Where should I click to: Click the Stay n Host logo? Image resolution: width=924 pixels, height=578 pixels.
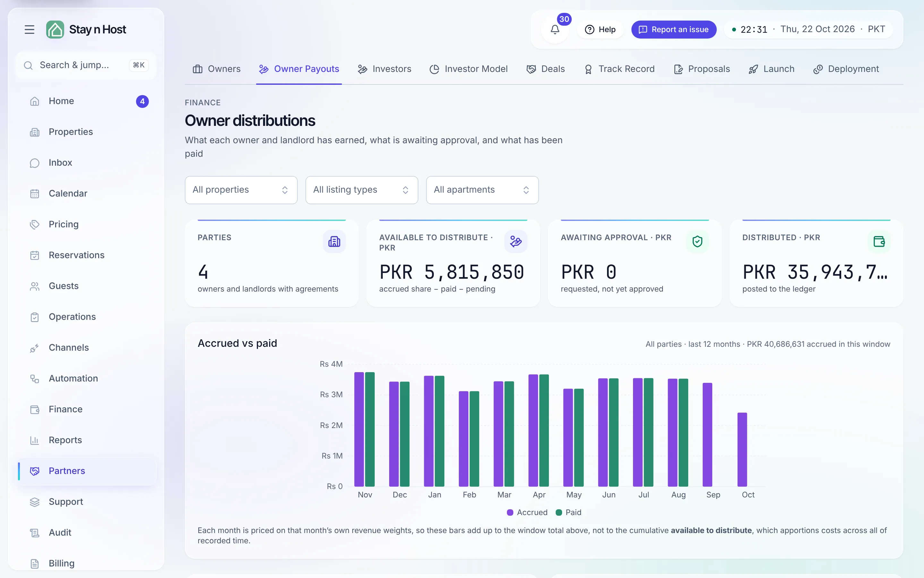pyautogui.click(x=86, y=30)
